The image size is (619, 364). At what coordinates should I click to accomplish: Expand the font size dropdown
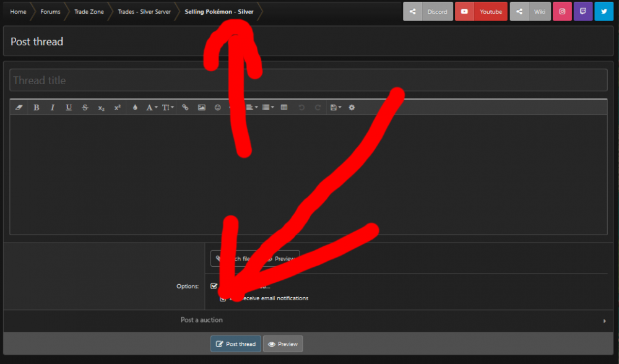coord(168,108)
